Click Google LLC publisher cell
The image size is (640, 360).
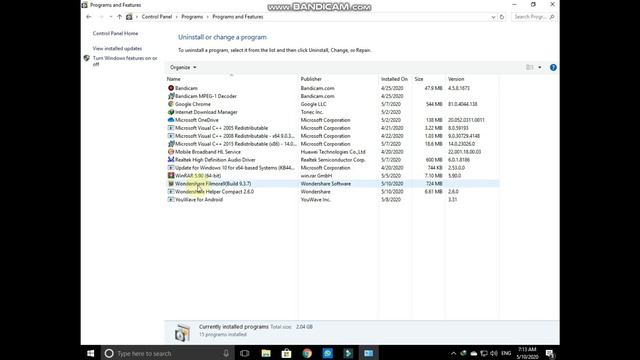[313, 104]
